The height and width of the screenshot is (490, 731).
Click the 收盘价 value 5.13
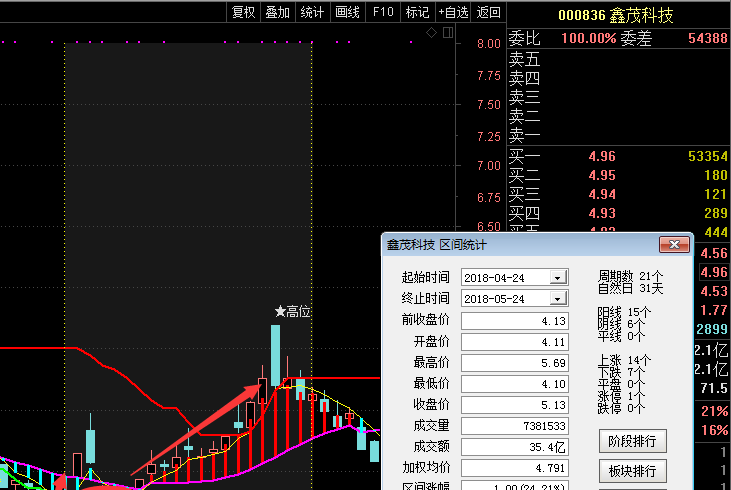[x=515, y=405]
